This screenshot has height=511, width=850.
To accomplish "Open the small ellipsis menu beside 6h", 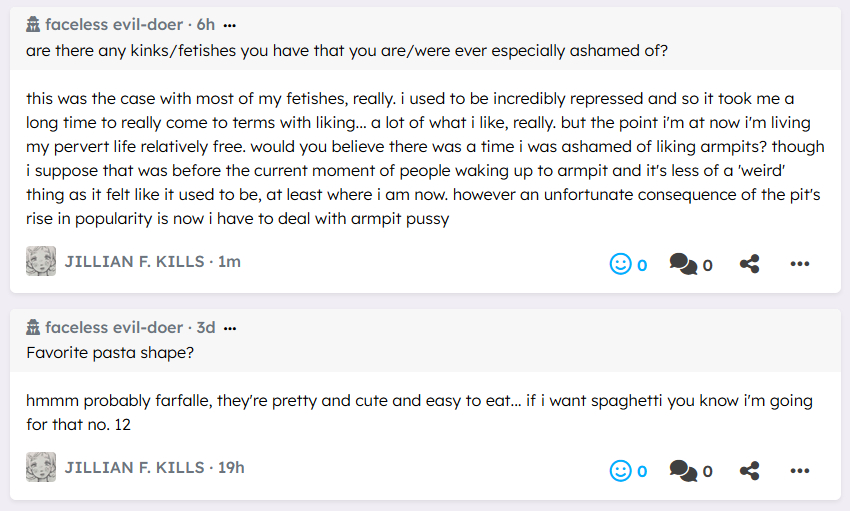I will pyautogui.click(x=230, y=24).
